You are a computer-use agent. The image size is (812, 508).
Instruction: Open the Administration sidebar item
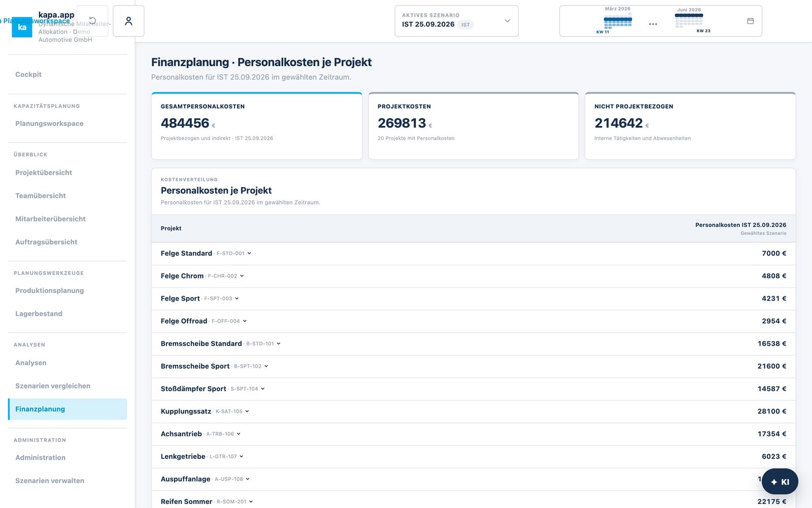67,458
